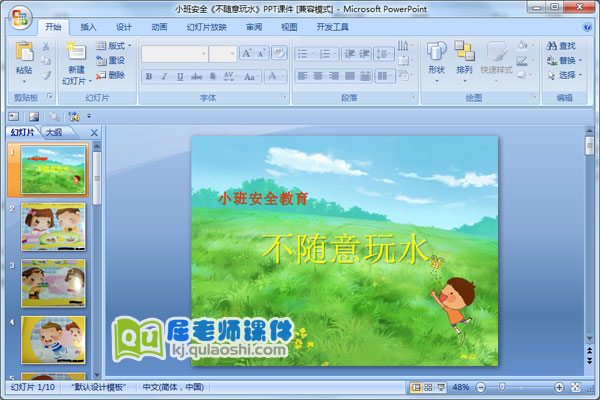Open Quick Styles gallery
This screenshot has width=600, height=400.
(496, 61)
